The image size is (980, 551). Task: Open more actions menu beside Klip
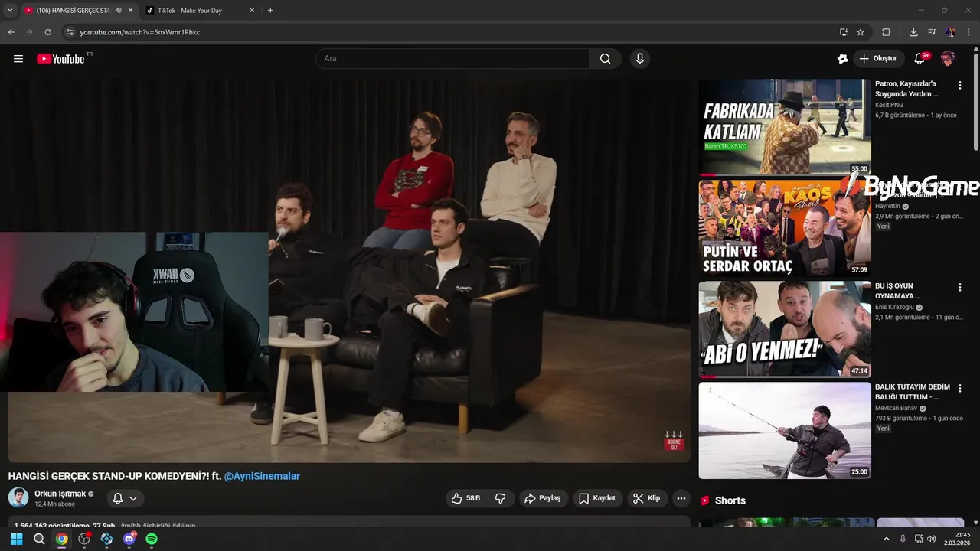click(681, 498)
